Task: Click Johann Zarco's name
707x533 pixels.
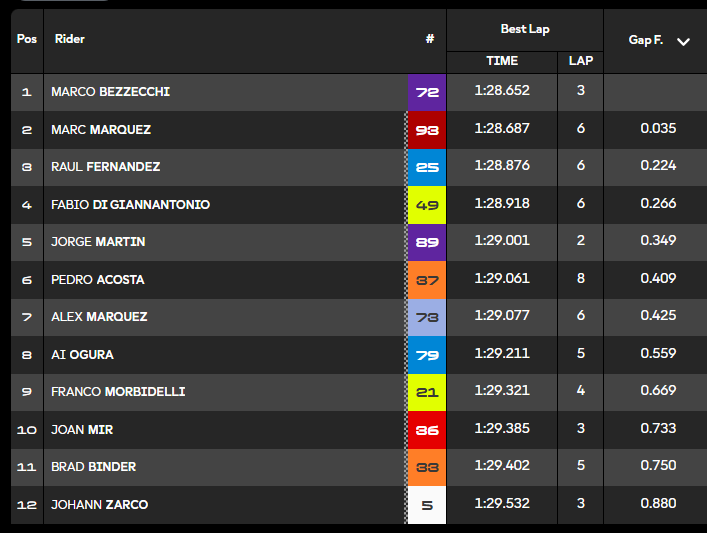Action: [100, 504]
